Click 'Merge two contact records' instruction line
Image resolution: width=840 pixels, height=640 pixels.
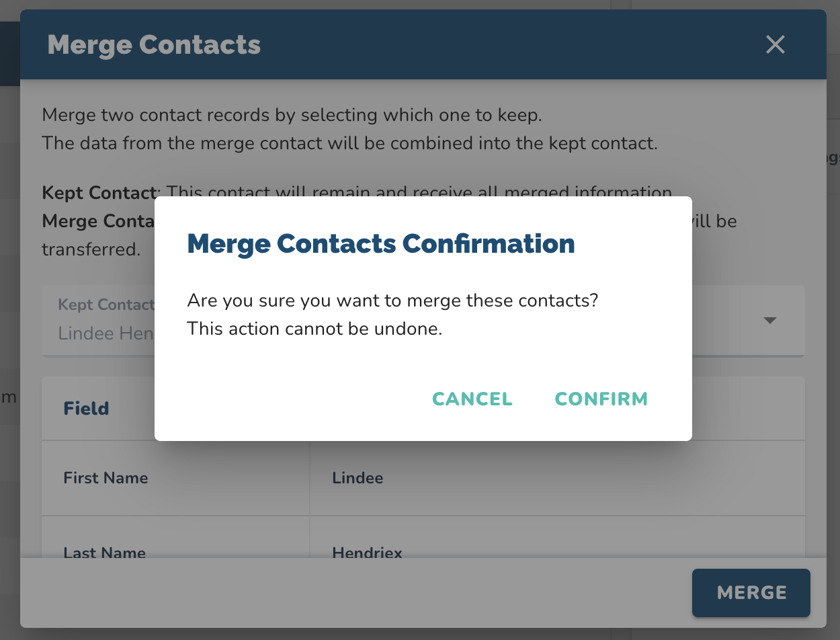click(x=291, y=115)
